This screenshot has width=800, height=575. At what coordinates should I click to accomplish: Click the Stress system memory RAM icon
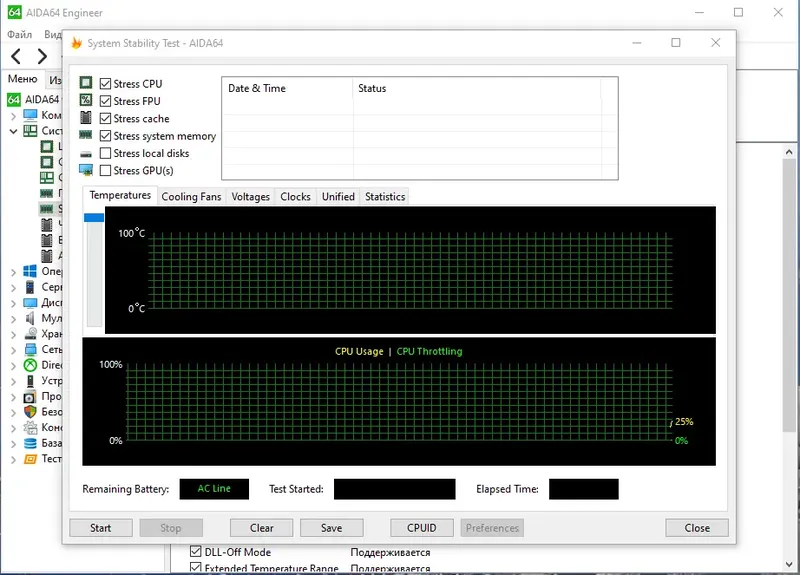tap(86, 135)
